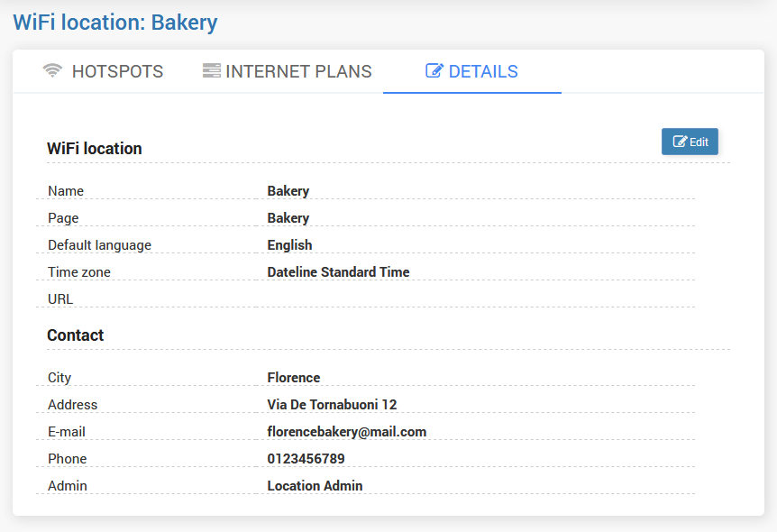Viewport: 777px width, 532px height.
Task: Select the Details tab
Action: click(x=471, y=71)
